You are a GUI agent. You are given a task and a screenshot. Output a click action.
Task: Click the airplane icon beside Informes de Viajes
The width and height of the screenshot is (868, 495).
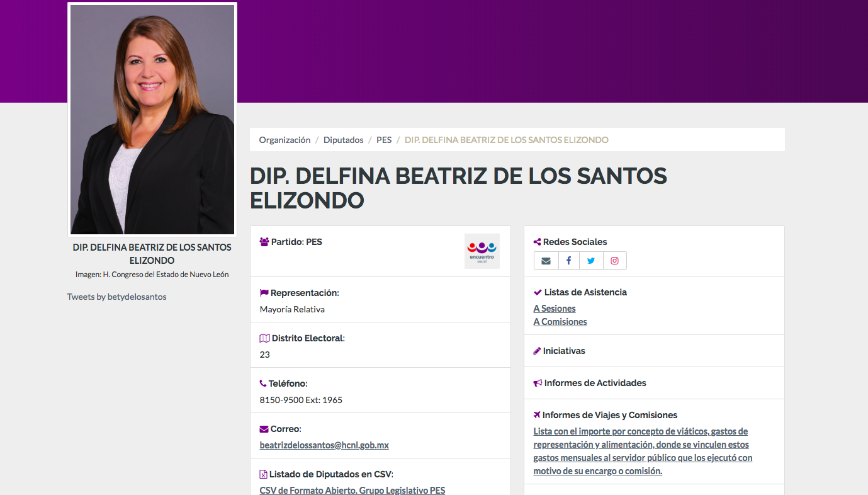click(x=536, y=414)
